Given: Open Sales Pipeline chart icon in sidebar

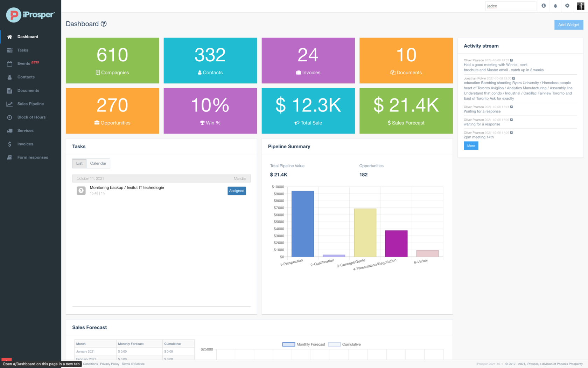Looking at the screenshot, I should point(9,104).
